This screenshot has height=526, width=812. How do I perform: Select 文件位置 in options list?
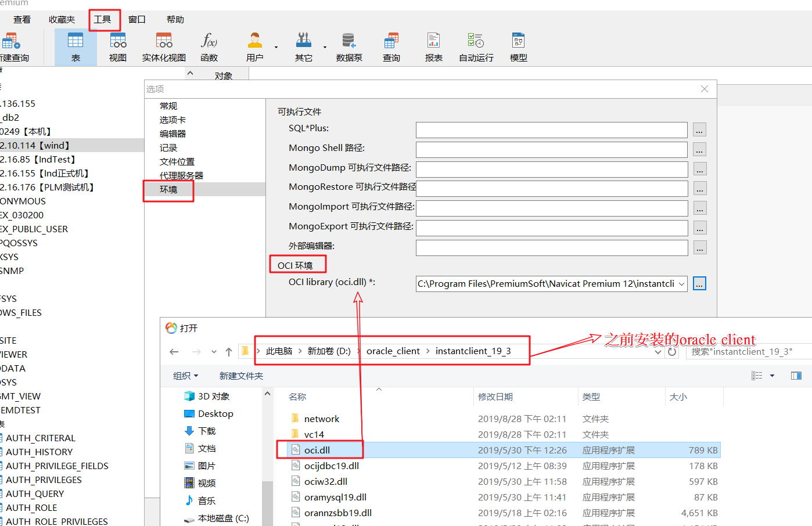click(x=177, y=161)
